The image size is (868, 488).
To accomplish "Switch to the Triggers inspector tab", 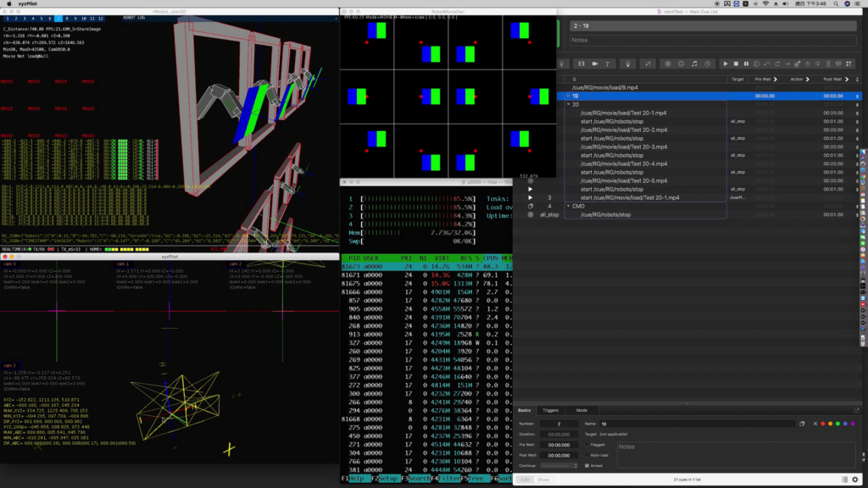I will click(x=550, y=411).
